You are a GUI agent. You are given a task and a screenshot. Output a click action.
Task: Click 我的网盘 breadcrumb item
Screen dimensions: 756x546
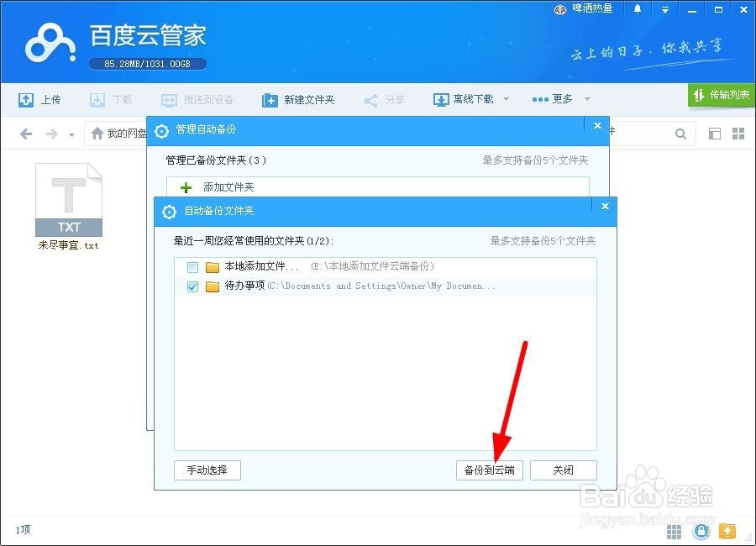click(124, 133)
